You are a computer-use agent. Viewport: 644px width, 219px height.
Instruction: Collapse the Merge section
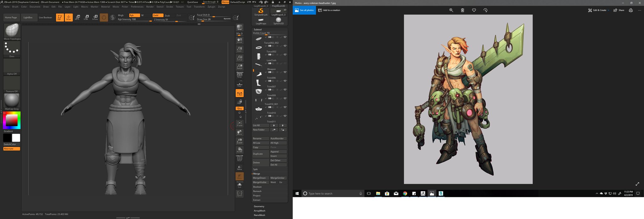pos(257,174)
